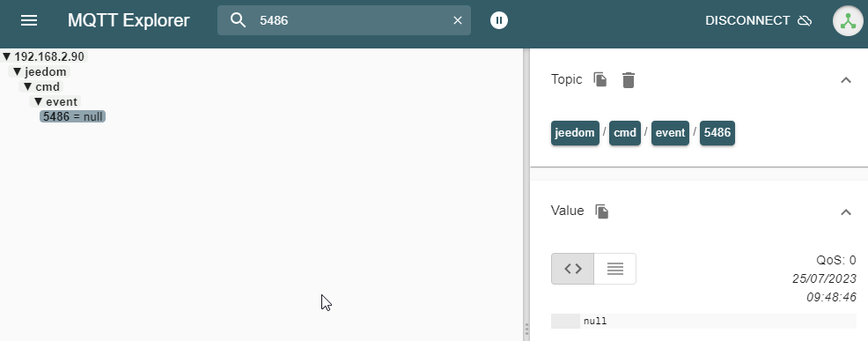Clear the search field with the X
868x341 pixels.
click(458, 20)
